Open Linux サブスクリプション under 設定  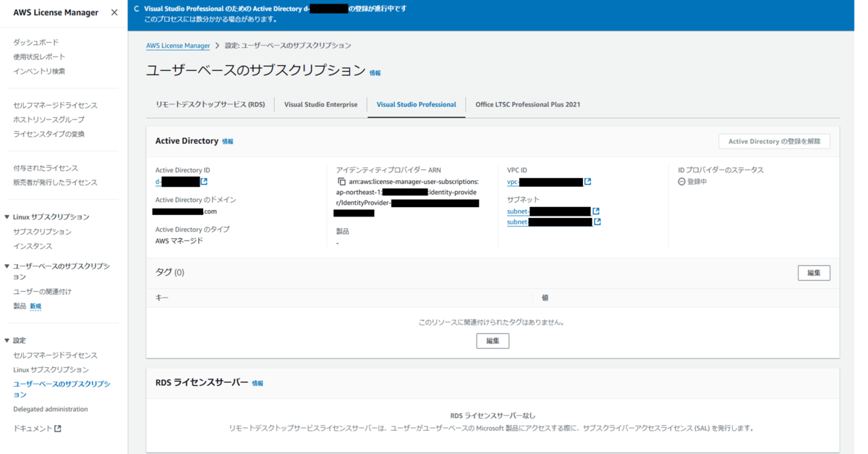point(51,369)
